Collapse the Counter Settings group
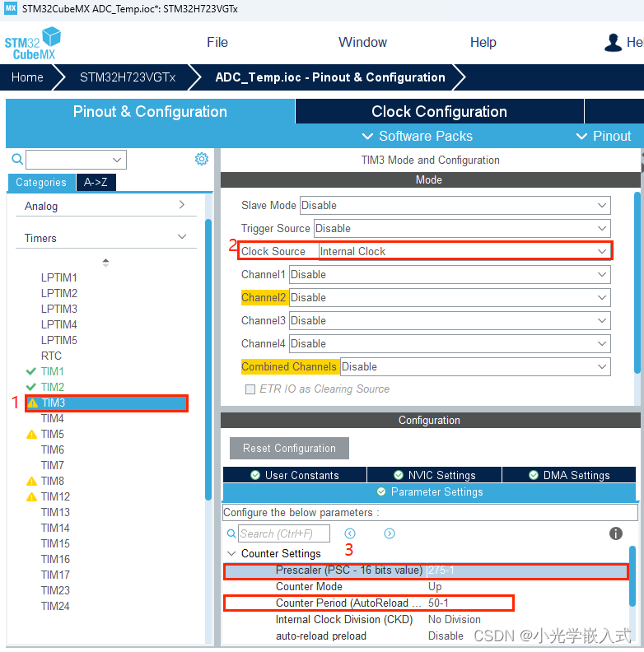 pos(231,554)
